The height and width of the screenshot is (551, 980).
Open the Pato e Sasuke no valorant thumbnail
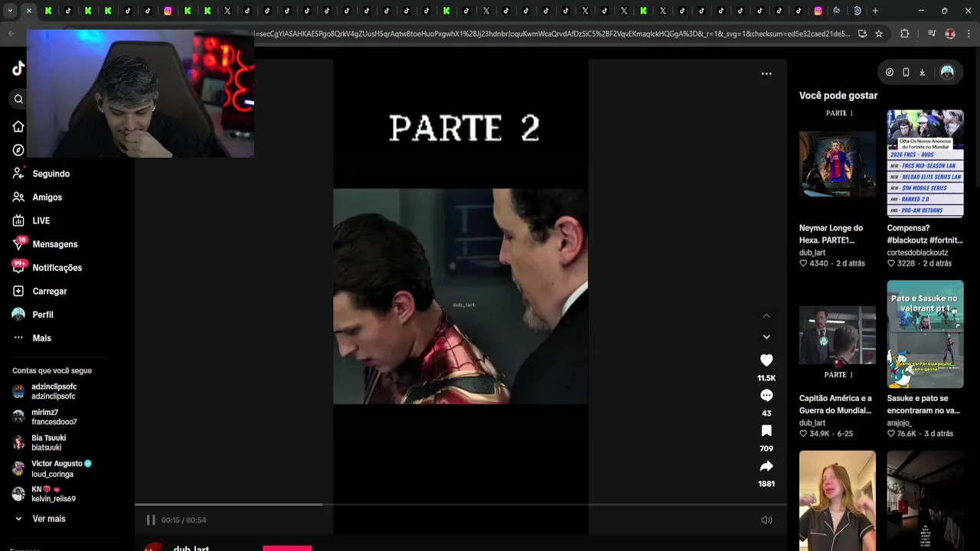(x=925, y=334)
